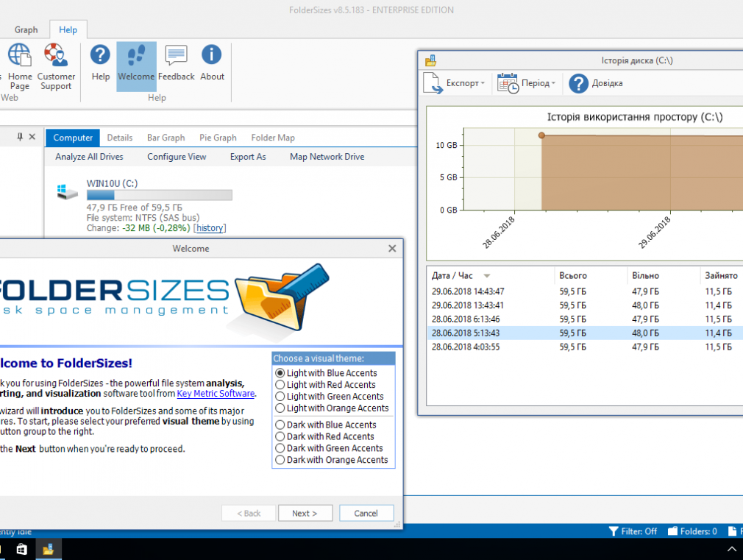
Task: Open the Home Page globe icon
Action: 19,55
